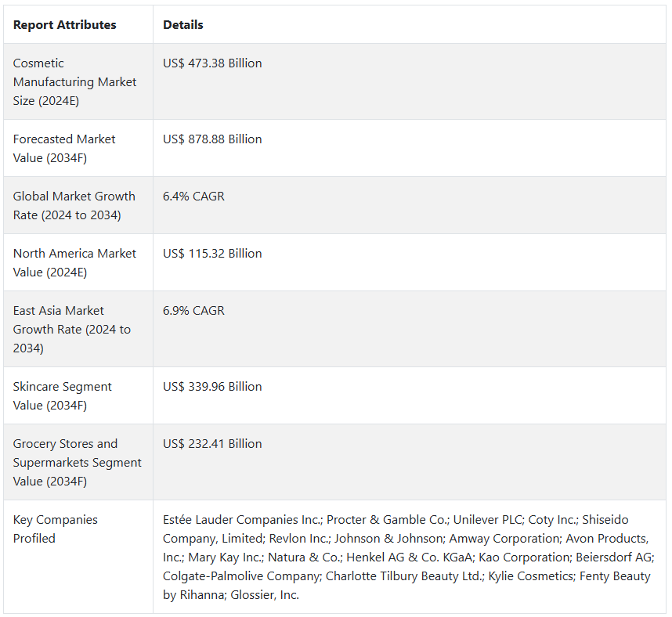672x617 pixels.
Task: Click the Details column header
Action: pos(183,25)
